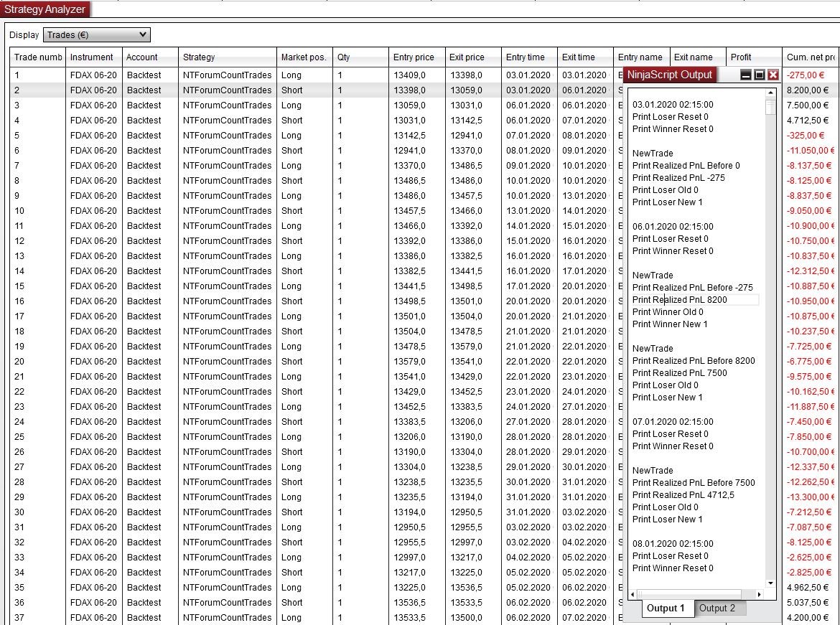This screenshot has height=625, width=840.
Task: Sort by the Qty column header
Action: tap(360, 57)
